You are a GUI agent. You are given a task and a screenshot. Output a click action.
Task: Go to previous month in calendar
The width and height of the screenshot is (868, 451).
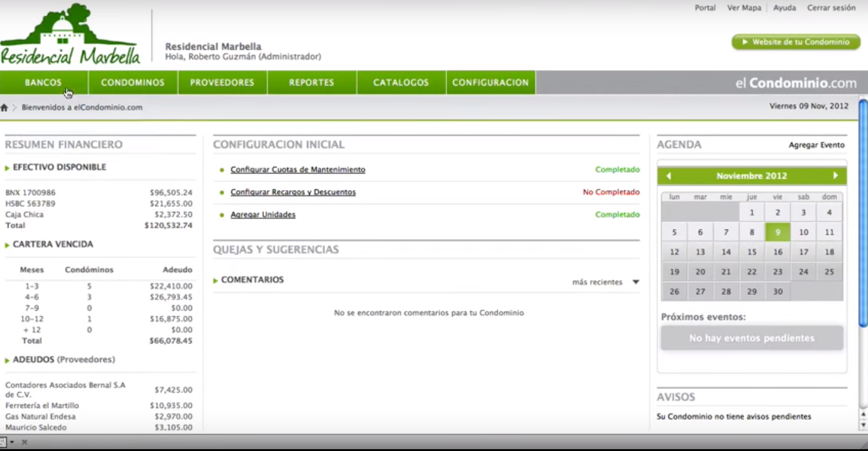[x=668, y=176]
